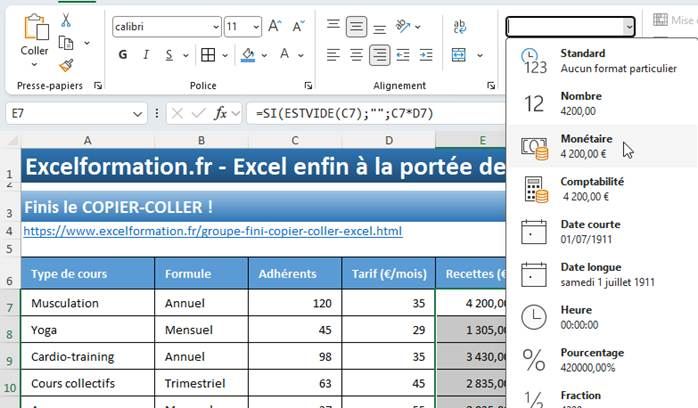This screenshot has height=408, width=698.
Task: Collapse the number format dropdown arrow
Action: (629, 27)
